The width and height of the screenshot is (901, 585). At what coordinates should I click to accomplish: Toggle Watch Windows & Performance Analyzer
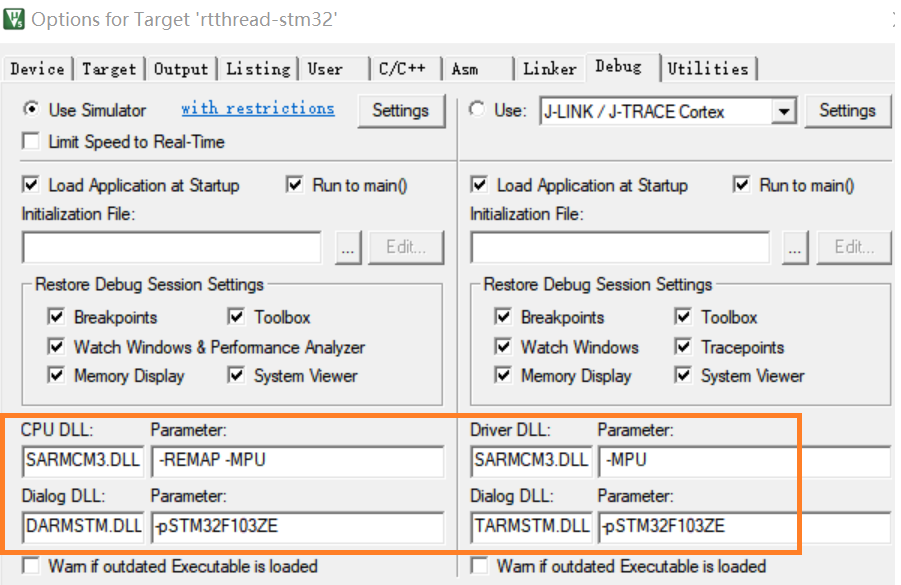[57, 347]
